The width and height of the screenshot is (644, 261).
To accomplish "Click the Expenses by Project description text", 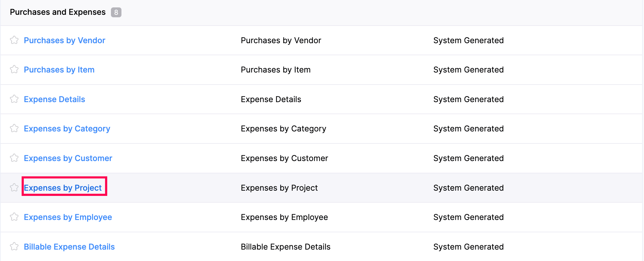I will [279, 188].
